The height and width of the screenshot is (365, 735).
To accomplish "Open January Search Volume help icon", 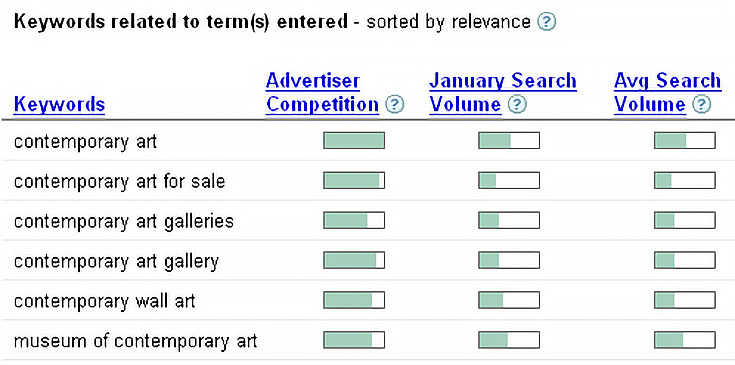I will pyautogui.click(x=518, y=104).
